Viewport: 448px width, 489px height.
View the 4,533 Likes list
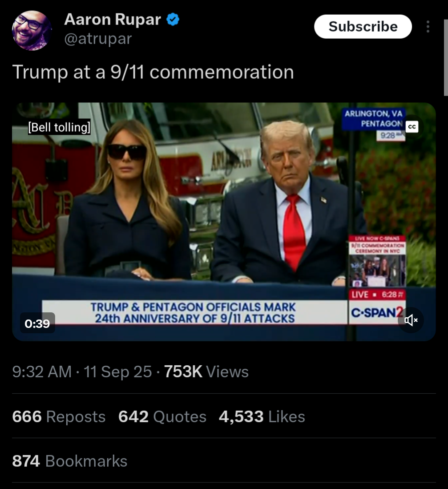pos(262,416)
